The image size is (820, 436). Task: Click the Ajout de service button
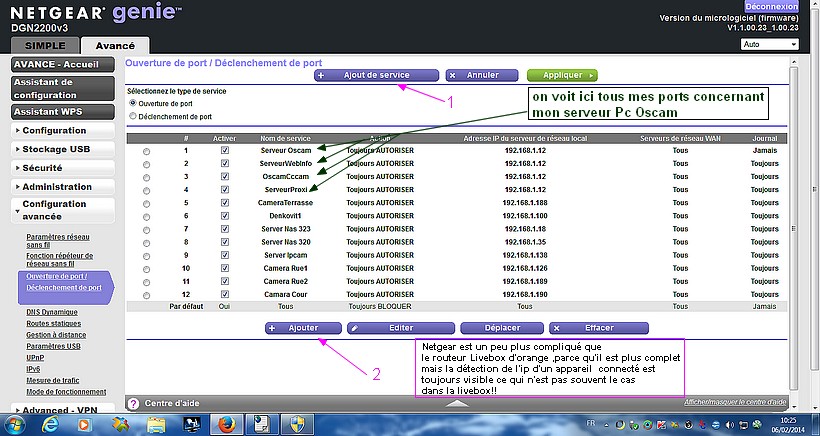pyautogui.click(x=376, y=75)
